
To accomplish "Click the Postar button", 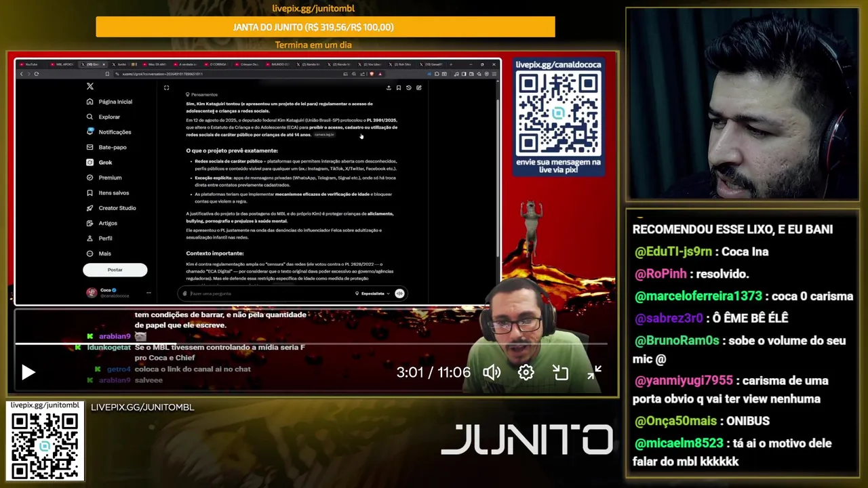I will (115, 270).
